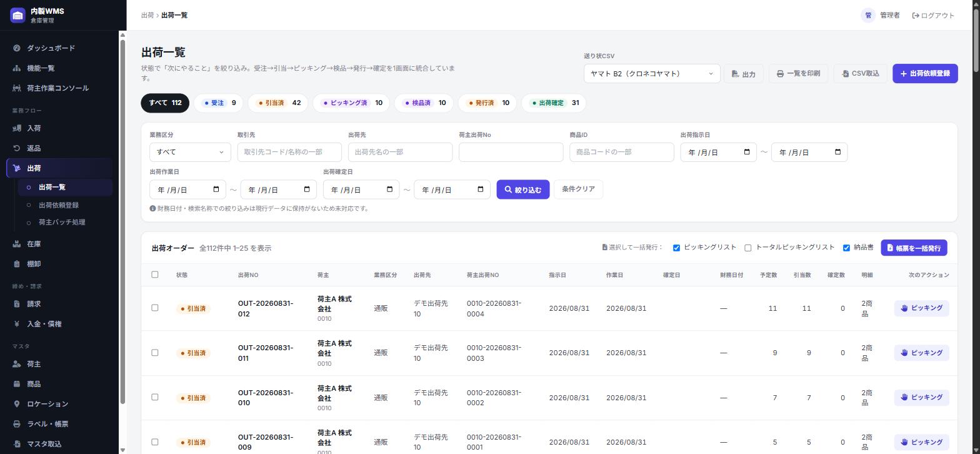Click the 管理者 user avatar

(868, 15)
